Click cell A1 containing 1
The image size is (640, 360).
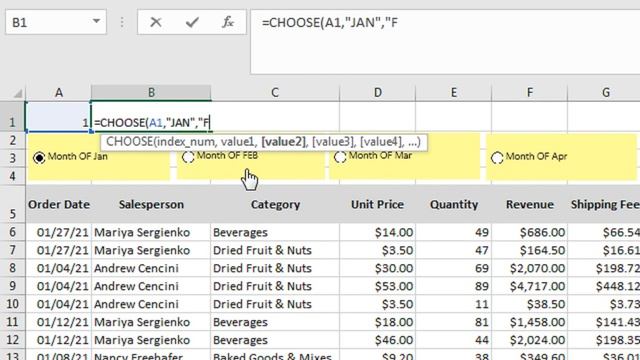click(x=58, y=117)
